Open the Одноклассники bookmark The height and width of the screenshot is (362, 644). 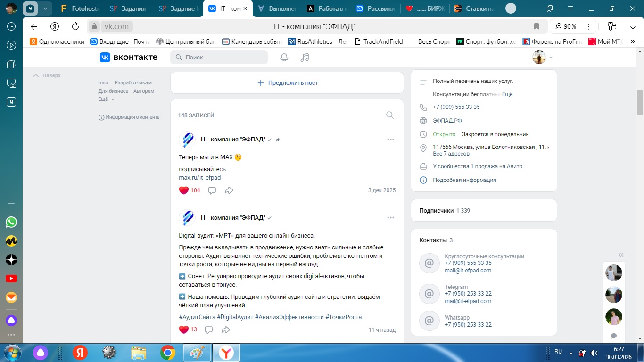57,41
